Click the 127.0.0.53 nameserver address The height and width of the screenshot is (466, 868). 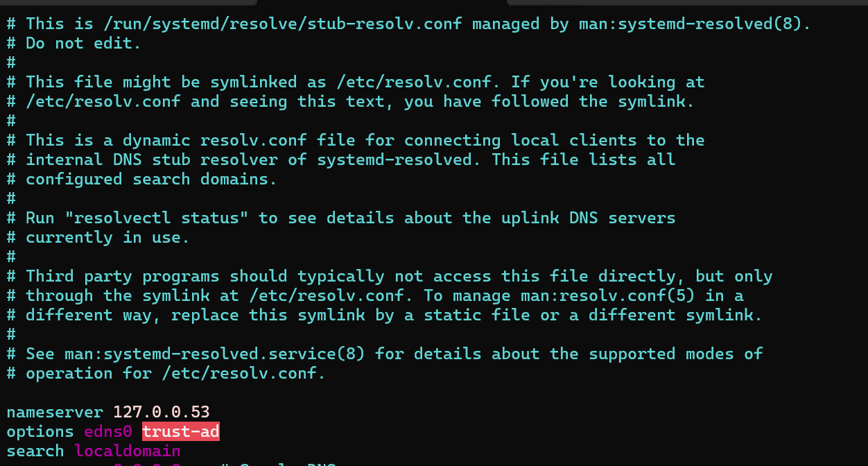pos(161,412)
